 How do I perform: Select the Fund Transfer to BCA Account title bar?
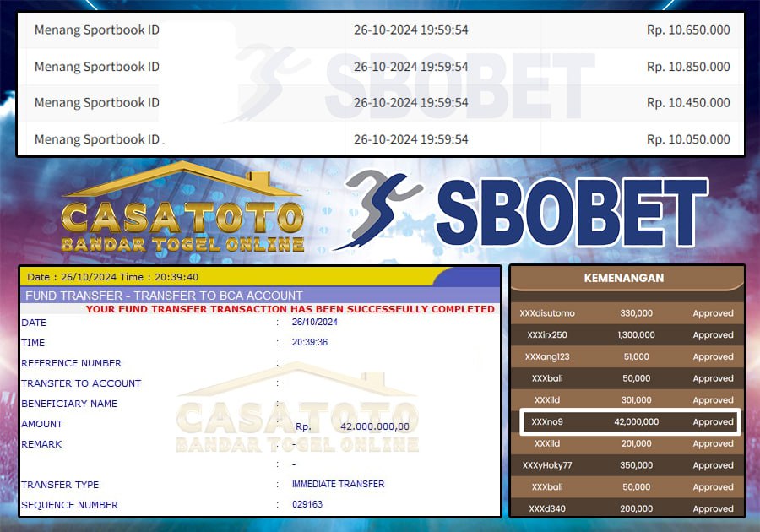(x=164, y=296)
